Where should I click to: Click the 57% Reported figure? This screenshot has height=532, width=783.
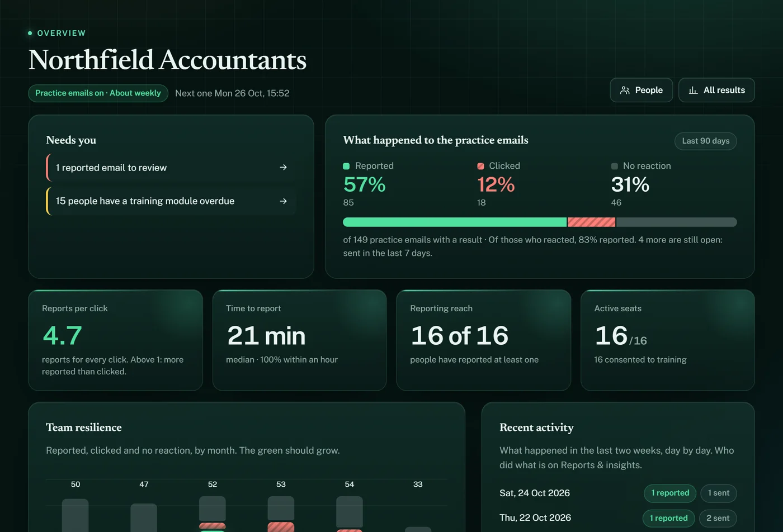[x=365, y=184]
